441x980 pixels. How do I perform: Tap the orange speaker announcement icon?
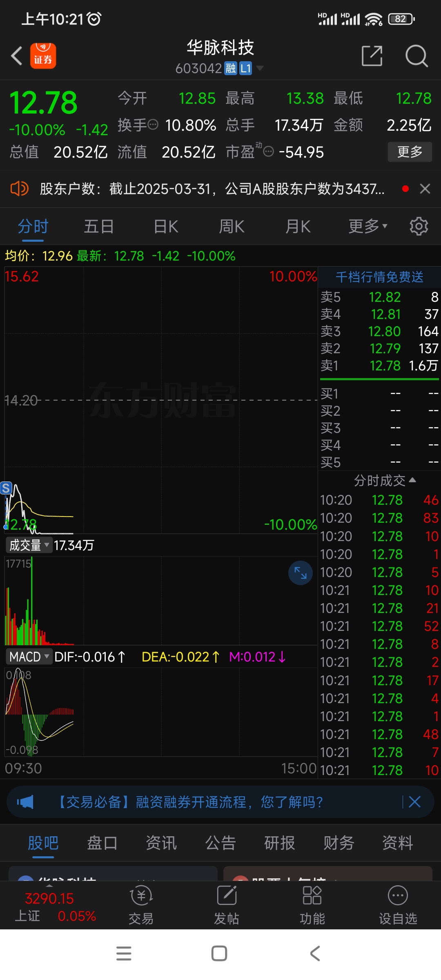(19, 189)
